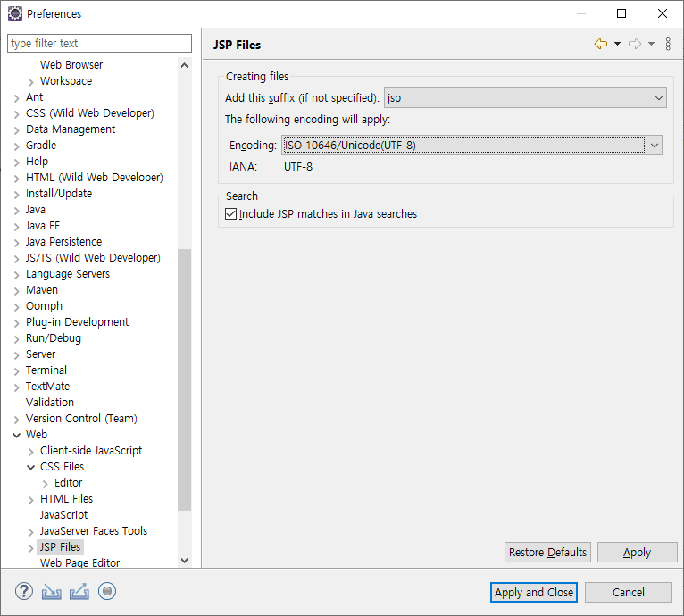Select JSP Files tree item
684x616 pixels.
60,546
